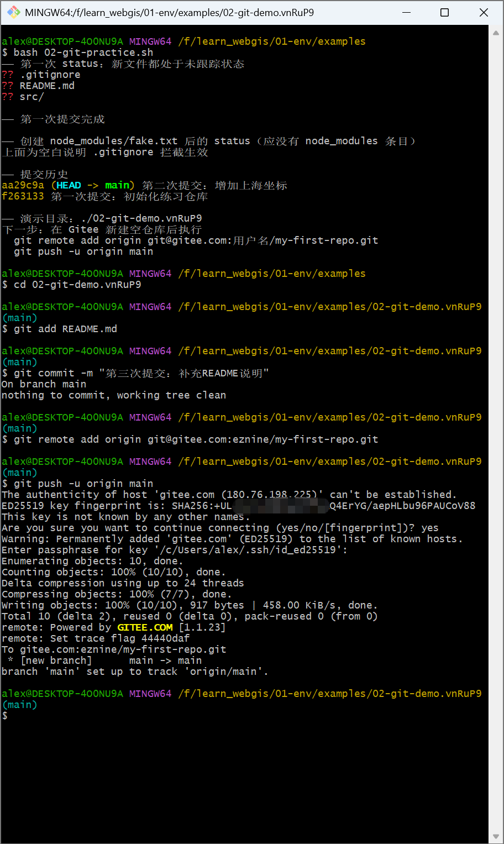Click the scrollbar up arrow
504x844 pixels.
coord(496,33)
